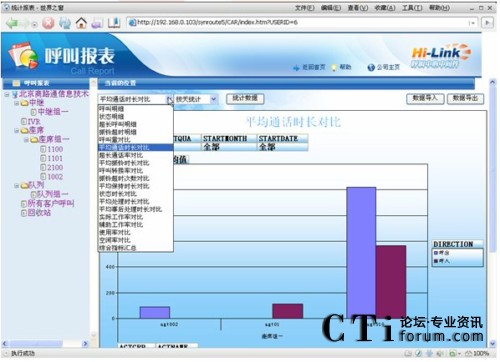This screenshot has height=362, width=500.
Task: Click the bookmarks book icon in toolbar
Action: (x=114, y=23)
